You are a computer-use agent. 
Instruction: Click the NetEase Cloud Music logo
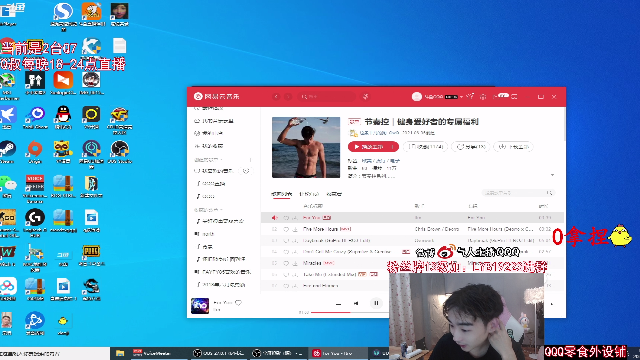tap(216, 97)
